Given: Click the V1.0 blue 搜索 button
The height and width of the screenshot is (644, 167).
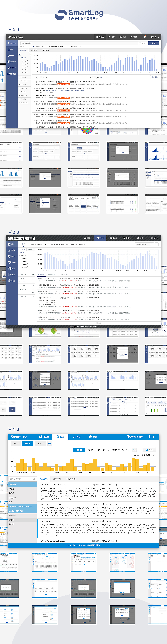Looking at the screenshot, I should [79, 450].
